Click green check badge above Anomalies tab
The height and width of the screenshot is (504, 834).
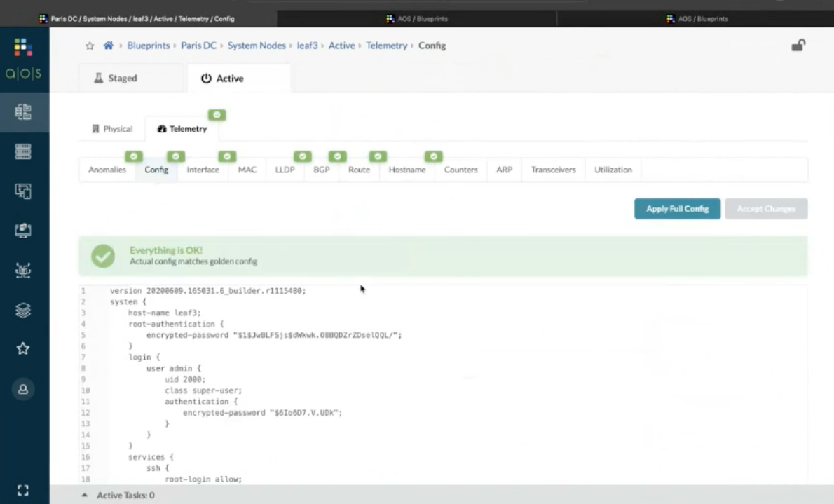[133, 156]
